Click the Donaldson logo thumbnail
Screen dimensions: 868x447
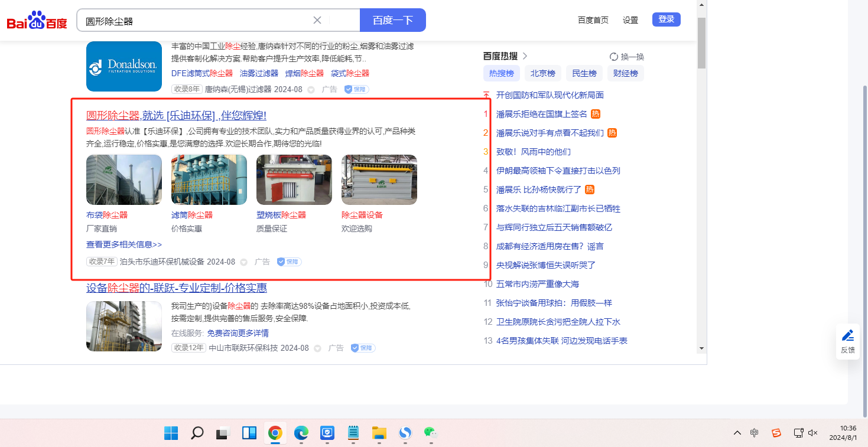click(x=124, y=66)
